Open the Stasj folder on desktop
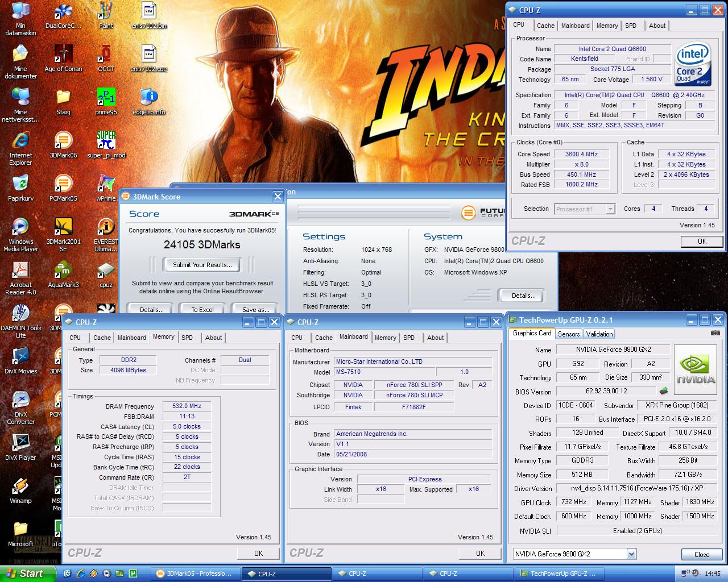Screen dimensions: 728x582 tap(63, 102)
